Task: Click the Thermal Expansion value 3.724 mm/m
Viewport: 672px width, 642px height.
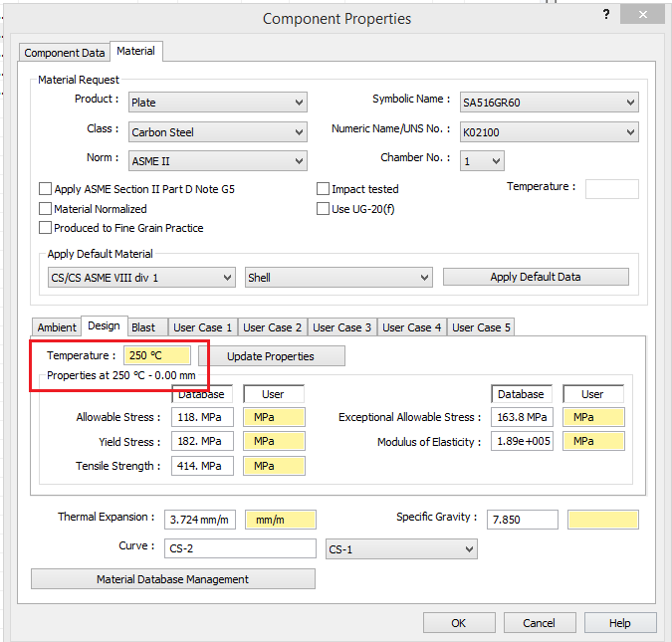Action: (200, 520)
